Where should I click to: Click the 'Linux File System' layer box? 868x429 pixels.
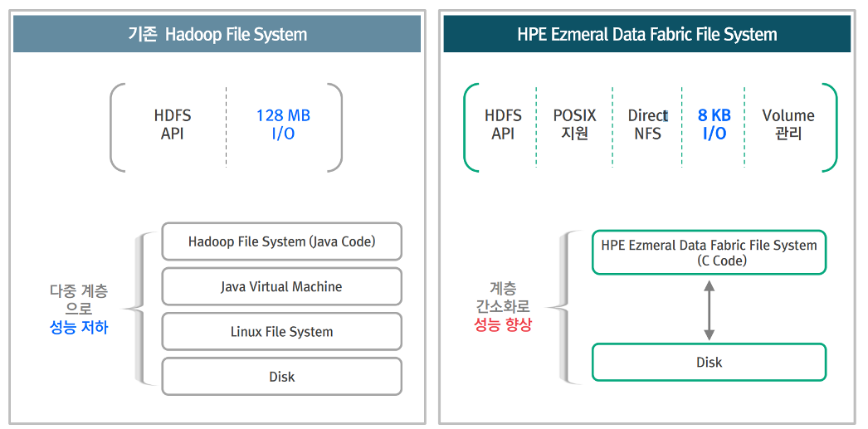coord(282,332)
